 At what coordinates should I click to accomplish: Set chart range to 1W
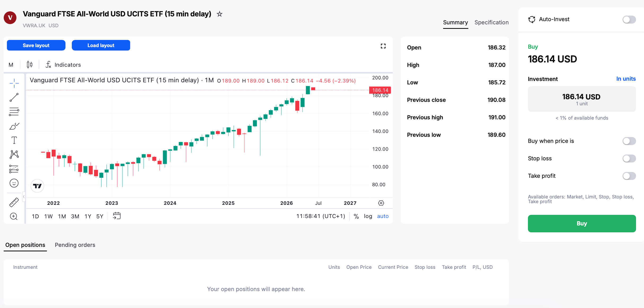click(48, 216)
